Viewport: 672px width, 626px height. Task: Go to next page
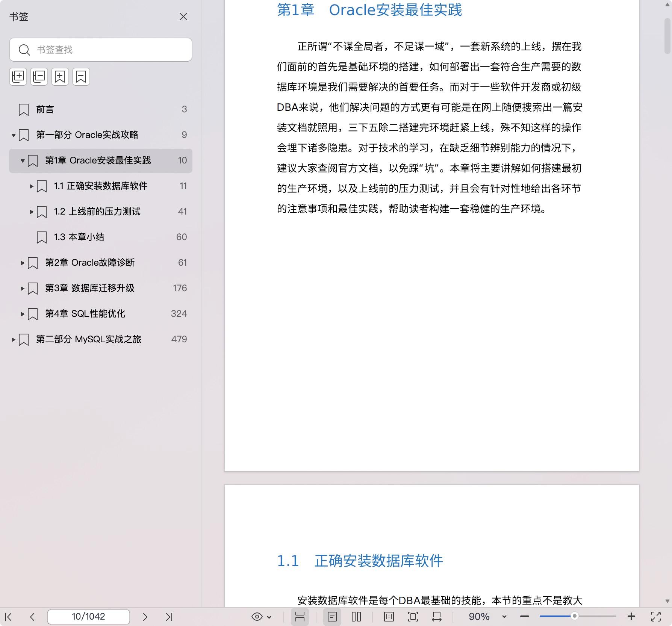[145, 617]
